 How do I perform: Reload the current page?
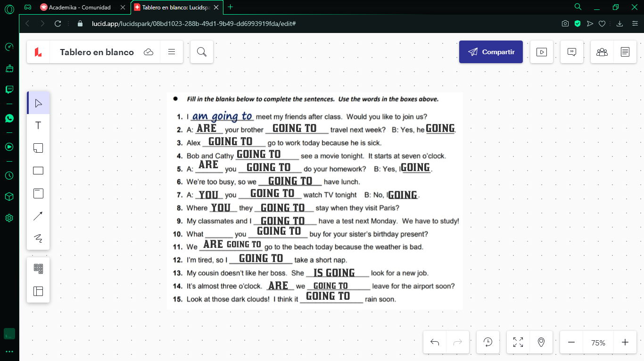point(58,24)
